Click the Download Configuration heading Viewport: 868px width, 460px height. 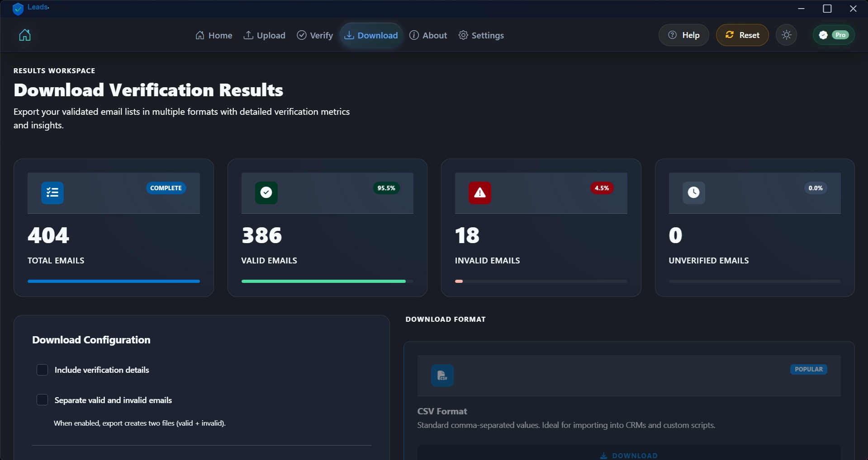point(91,340)
